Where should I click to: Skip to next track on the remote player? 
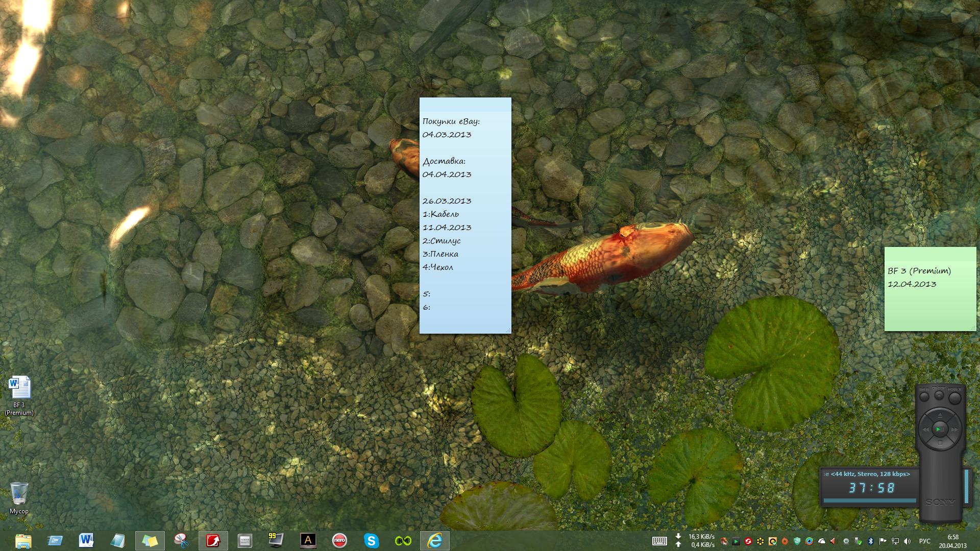pyautogui.click(x=954, y=430)
